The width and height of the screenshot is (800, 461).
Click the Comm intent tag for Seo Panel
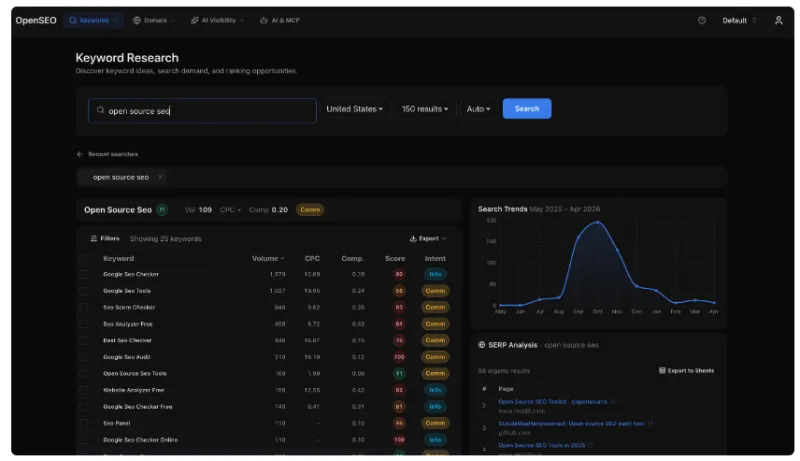click(x=435, y=423)
